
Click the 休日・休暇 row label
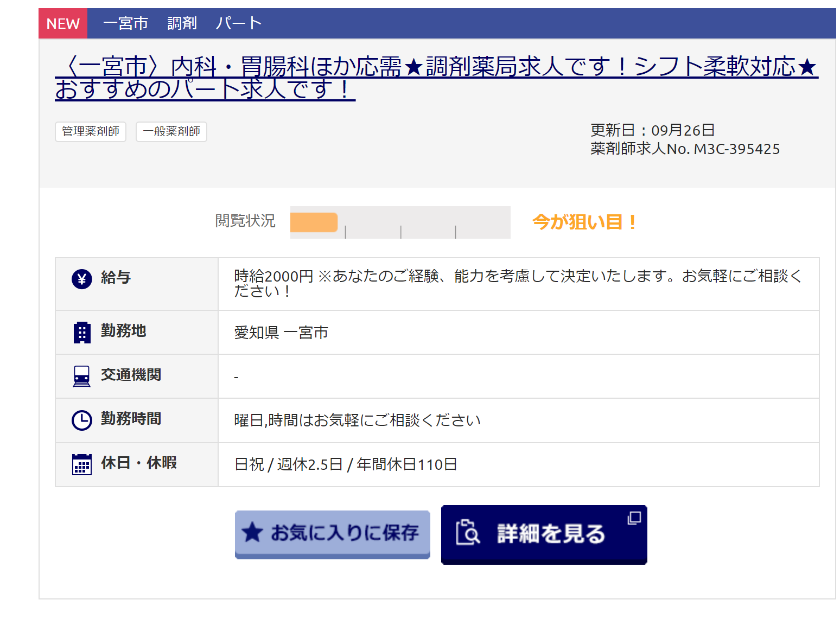tap(139, 463)
